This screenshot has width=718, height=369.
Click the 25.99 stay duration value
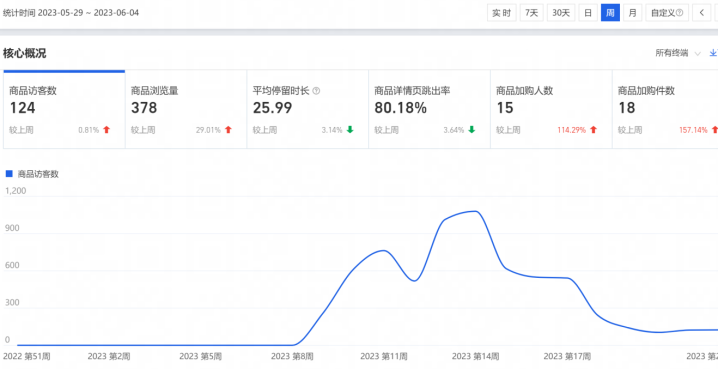[272, 108]
